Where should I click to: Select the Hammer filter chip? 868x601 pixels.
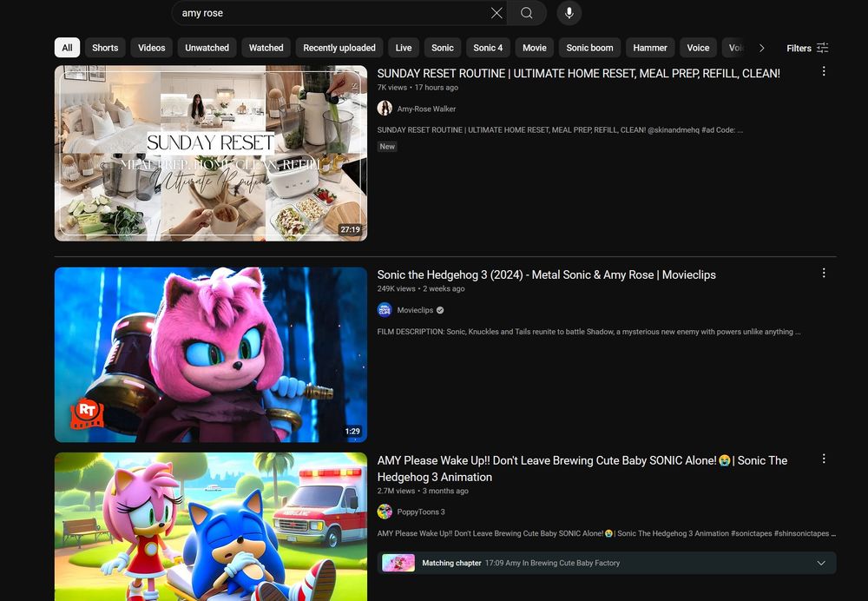click(650, 48)
